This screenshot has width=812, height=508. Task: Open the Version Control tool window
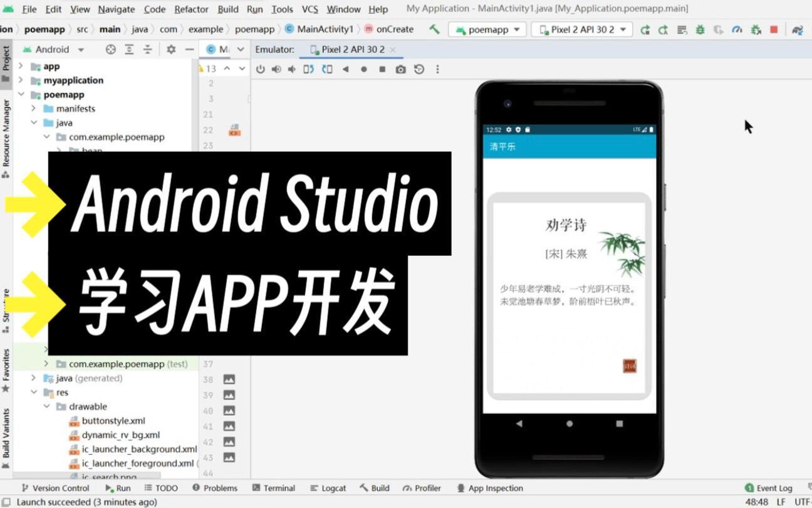click(55, 488)
